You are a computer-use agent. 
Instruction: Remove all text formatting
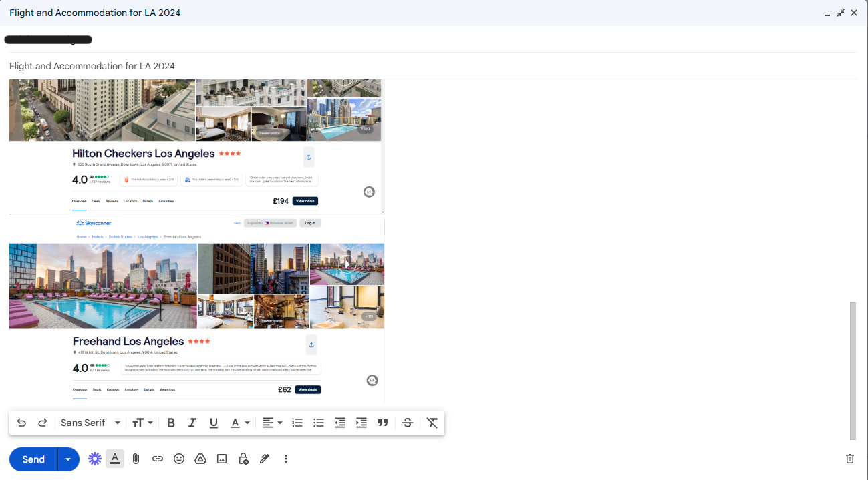(x=432, y=423)
